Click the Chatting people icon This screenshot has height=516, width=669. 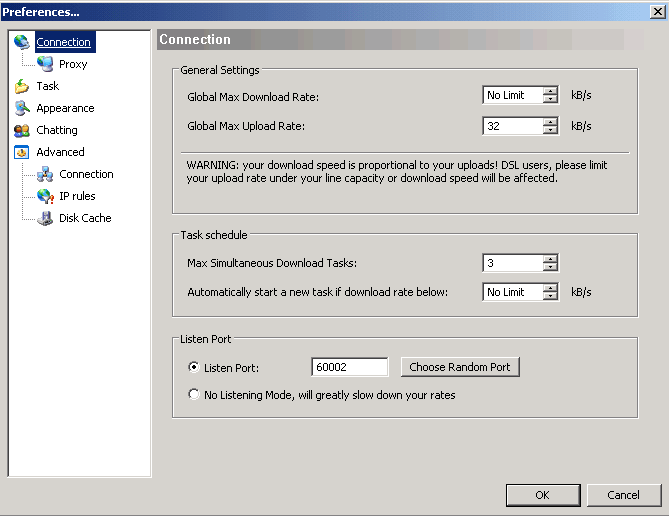(x=21, y=130)
